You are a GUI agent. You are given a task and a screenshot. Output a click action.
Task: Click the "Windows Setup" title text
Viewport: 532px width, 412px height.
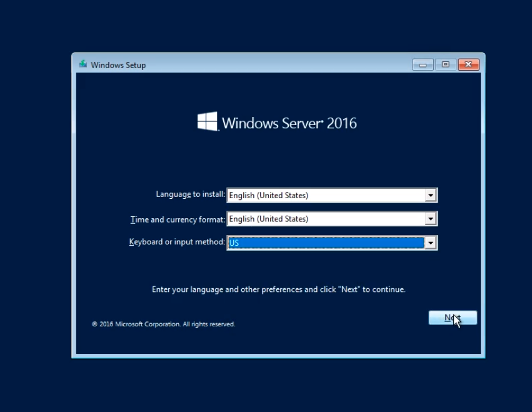click(x=118, y=65)
